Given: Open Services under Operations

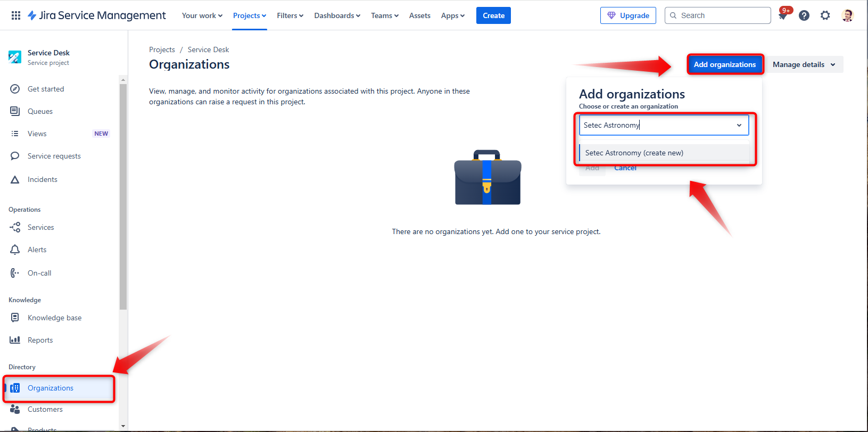Looking at the screenshot, I should (41, 227).
